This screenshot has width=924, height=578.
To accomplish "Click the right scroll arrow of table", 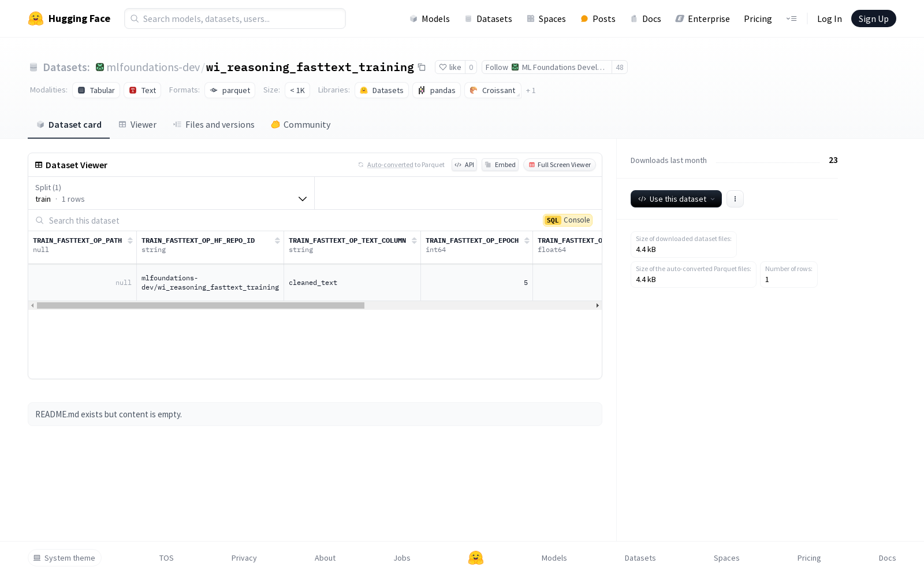I will click(597, 305).
